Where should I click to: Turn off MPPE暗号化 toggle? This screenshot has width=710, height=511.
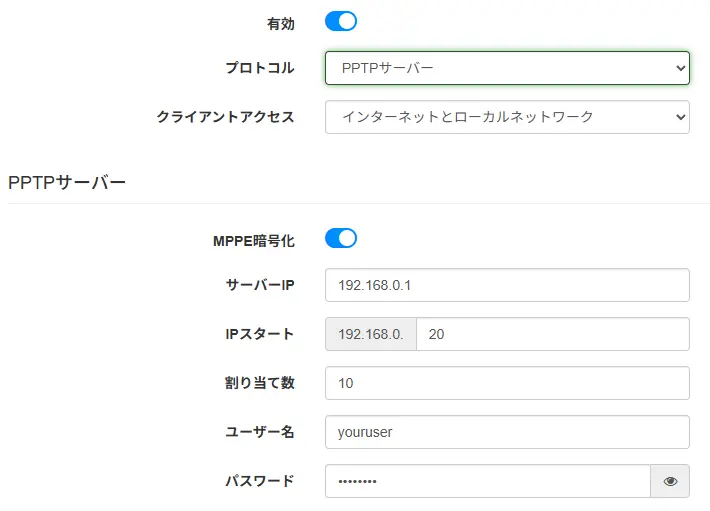click(x=341, y=238)
